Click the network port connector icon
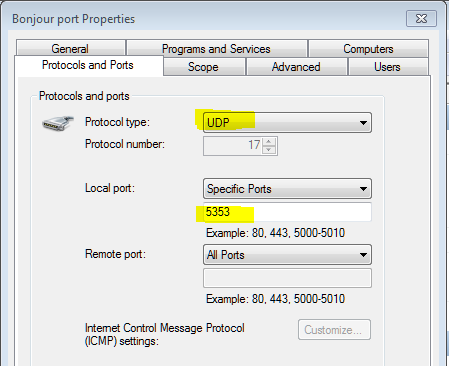 [x=58, y=123]
